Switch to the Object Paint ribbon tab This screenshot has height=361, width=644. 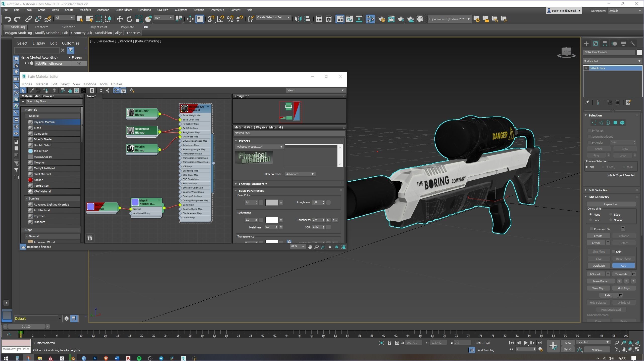(98, 27)
